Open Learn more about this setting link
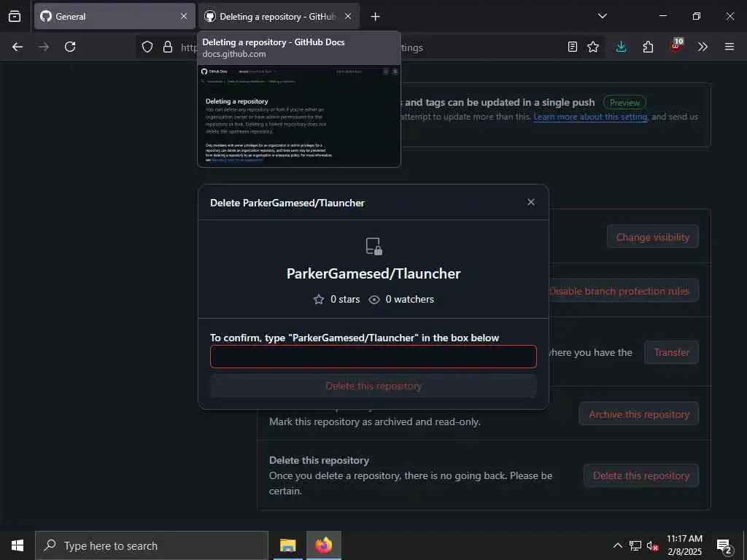Screen dimensions: 747x560 (590, 117)
